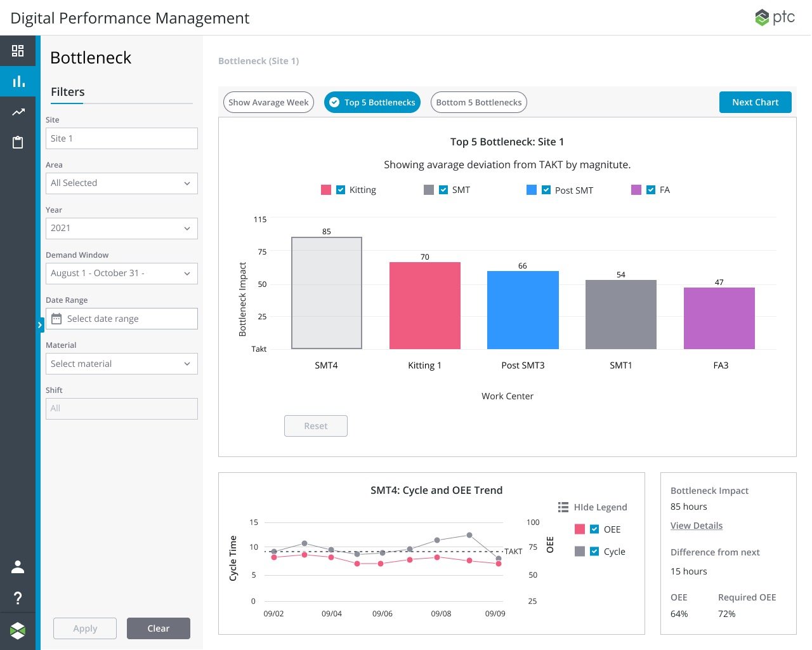Screen dimensions: 812x650
Task: Click the Site 1 input field
Action: point(122,138)
